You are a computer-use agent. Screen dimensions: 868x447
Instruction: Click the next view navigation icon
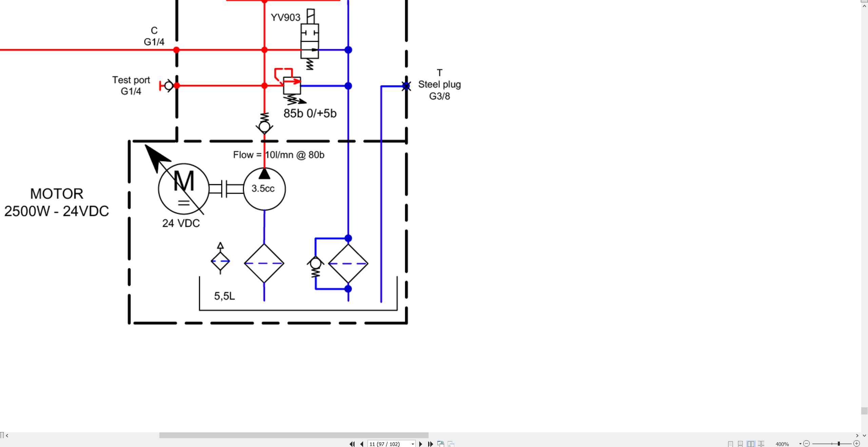pyautogui.click(x=451, y=444)
